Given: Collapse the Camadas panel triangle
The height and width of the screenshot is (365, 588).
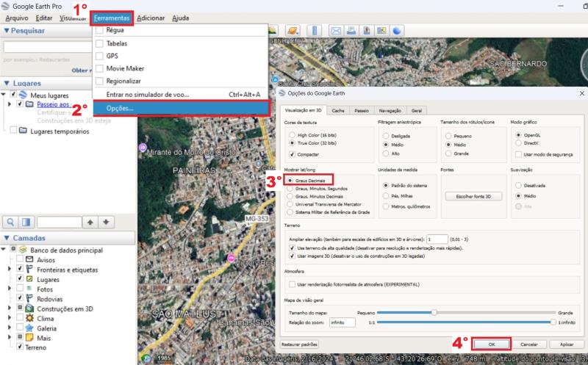Looking at the screenshot, I should click(7, 238).
